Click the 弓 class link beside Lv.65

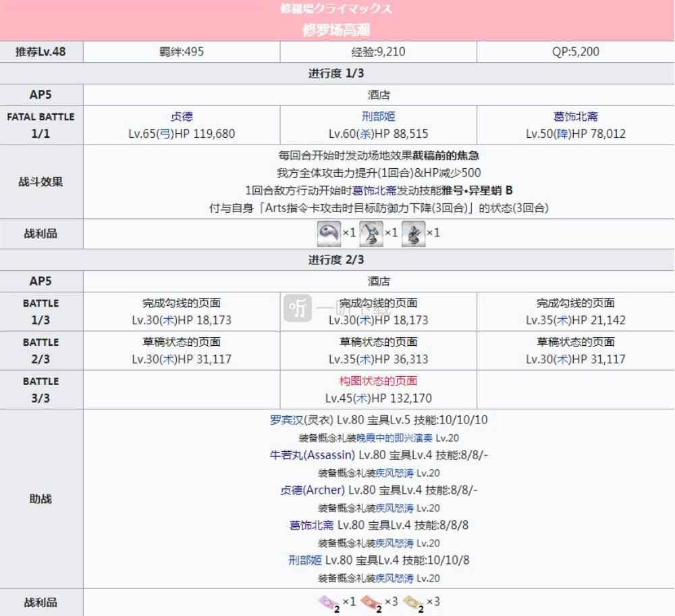click(162, 134)
